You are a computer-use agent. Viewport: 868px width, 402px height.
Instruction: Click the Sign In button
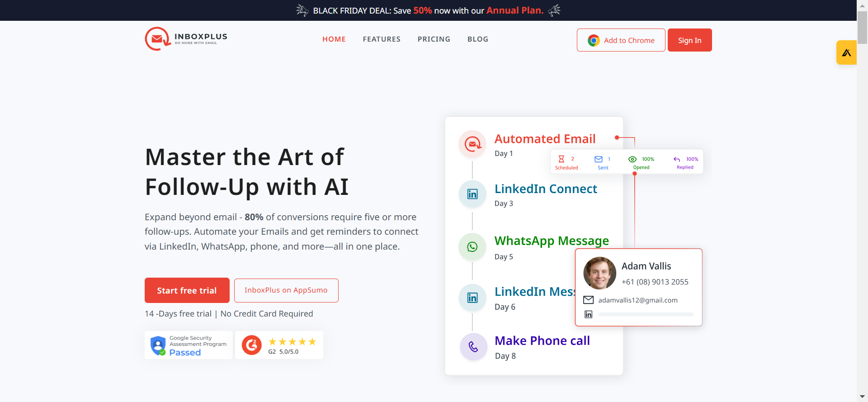(x=689, y=40)
